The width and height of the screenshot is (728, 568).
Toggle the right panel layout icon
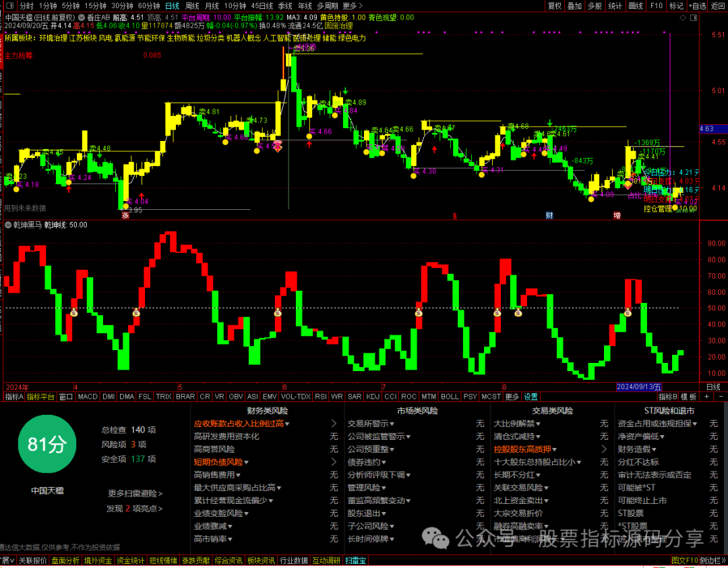pos(694,18)
